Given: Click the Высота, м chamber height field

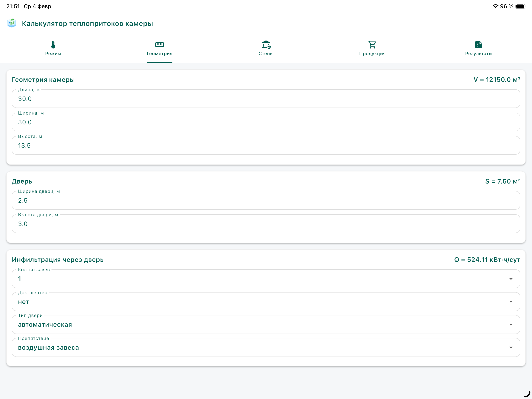Looking at the screenshot, I should pyautogui.click(x=266, y=145).
